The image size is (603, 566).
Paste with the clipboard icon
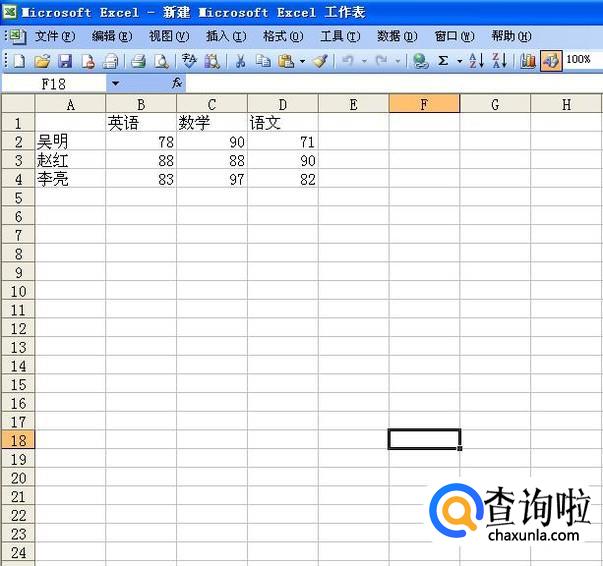pyautogui.click(x=286, y=61)
